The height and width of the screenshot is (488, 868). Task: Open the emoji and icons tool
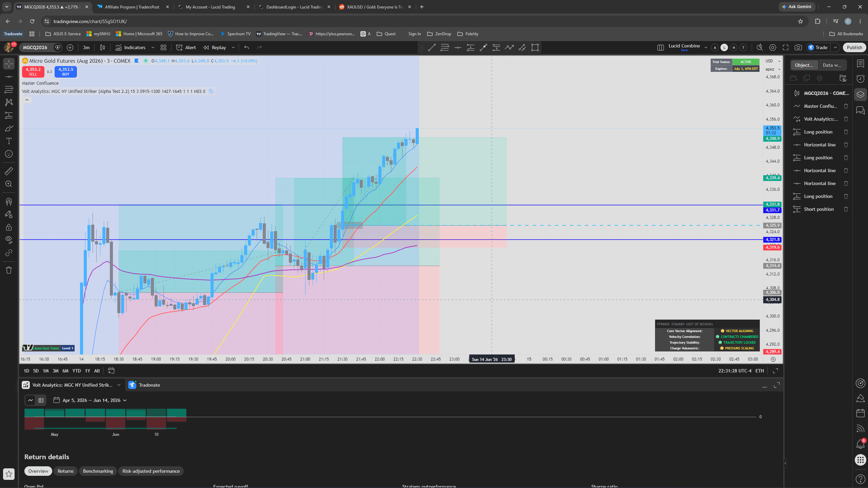point(9,154)
